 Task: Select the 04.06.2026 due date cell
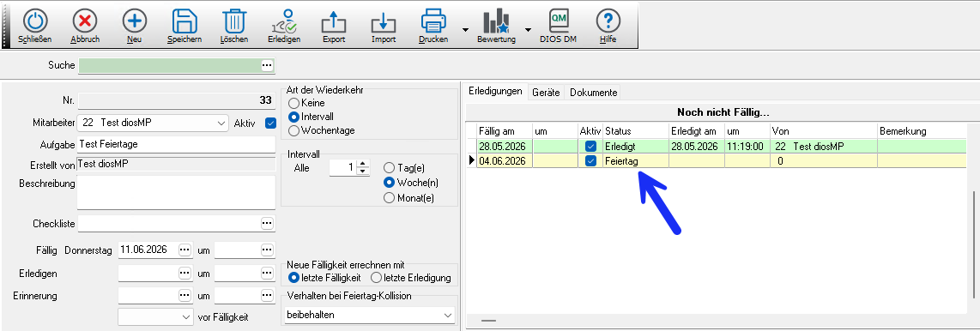point(505,161)
